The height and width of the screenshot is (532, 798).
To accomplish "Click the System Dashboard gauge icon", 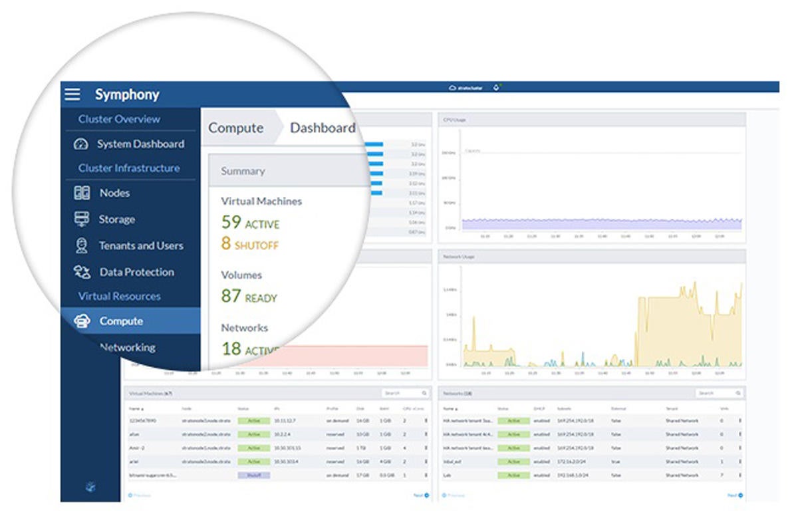I will point(80,144).
